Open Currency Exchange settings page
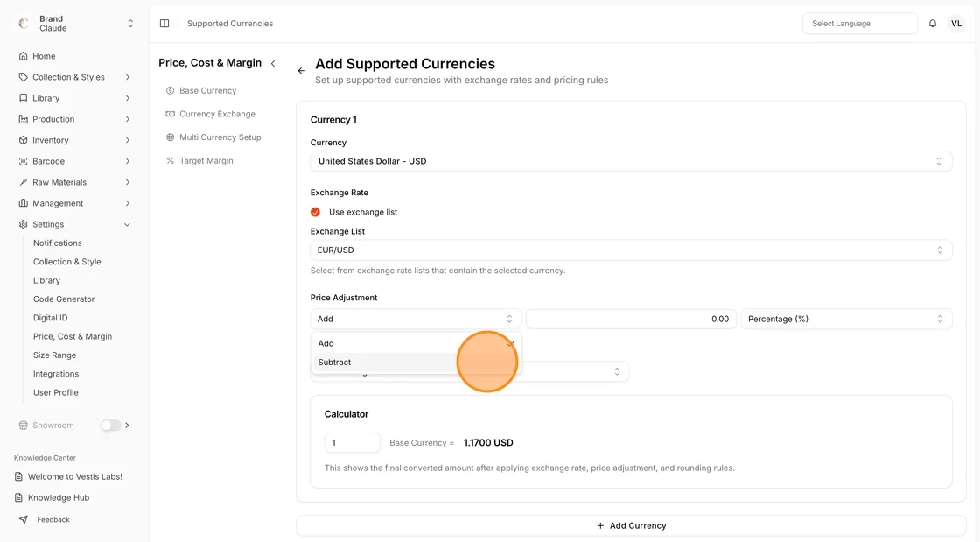Image resolution: width=980 pixels, height=542 pixels. pyautogui.click(x=218, y=115)
